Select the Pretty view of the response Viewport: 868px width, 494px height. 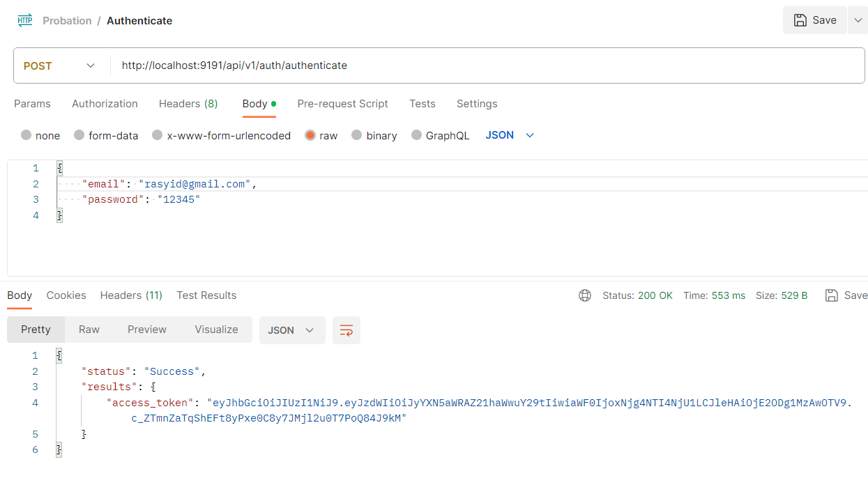tap(36, 329)
